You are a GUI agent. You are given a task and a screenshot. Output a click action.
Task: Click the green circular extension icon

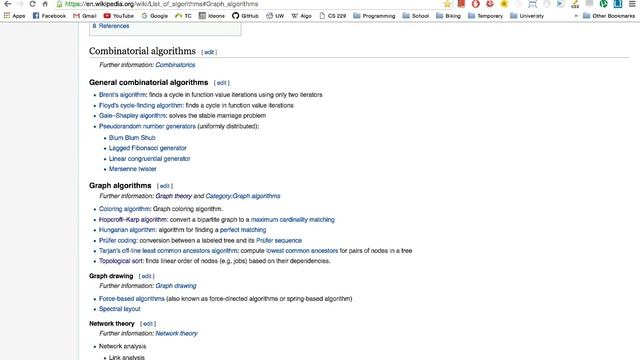tap(604, 4)
